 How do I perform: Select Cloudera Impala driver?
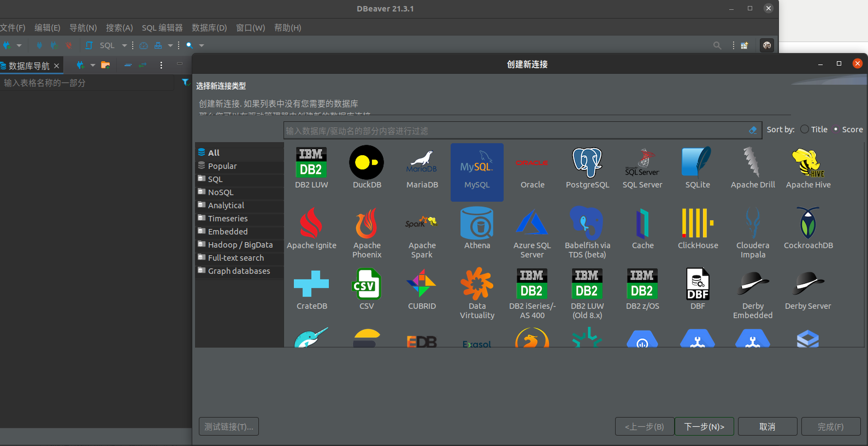click(x=753, y=233)
